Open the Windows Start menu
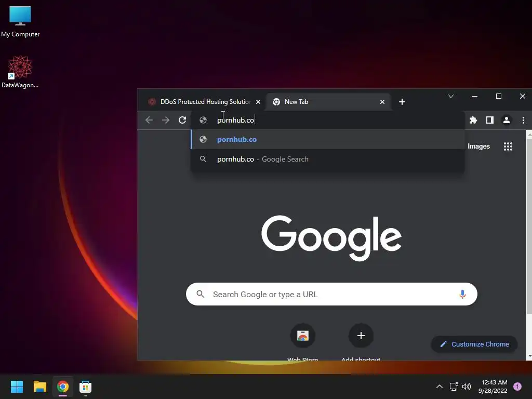The image size is (532, 399). click(17, 387)
